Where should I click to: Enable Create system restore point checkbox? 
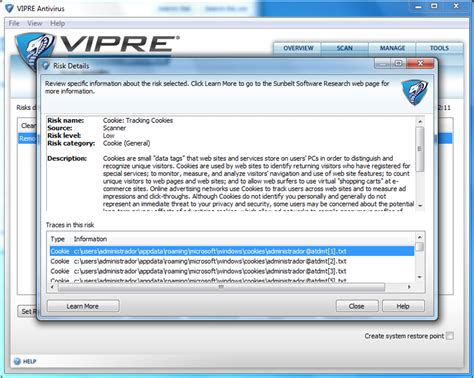(x=450, y=336)
